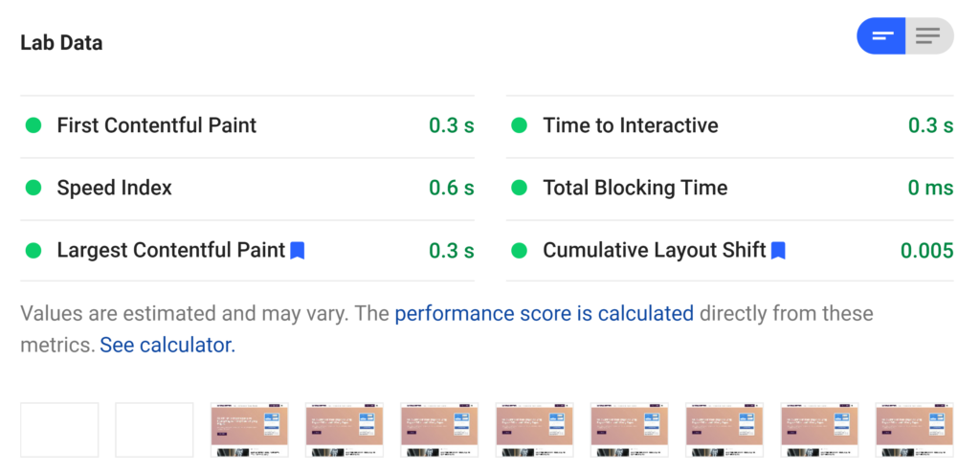Click the green dot beside Time to Interactive
Image resolution: width=980 pixels, height=472 pixels.
[520, 125]
